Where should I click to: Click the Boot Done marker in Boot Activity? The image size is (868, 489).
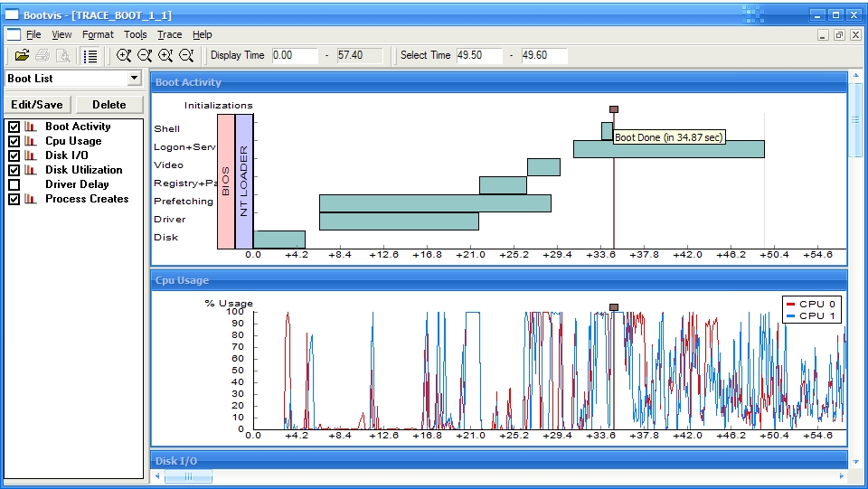613,109
